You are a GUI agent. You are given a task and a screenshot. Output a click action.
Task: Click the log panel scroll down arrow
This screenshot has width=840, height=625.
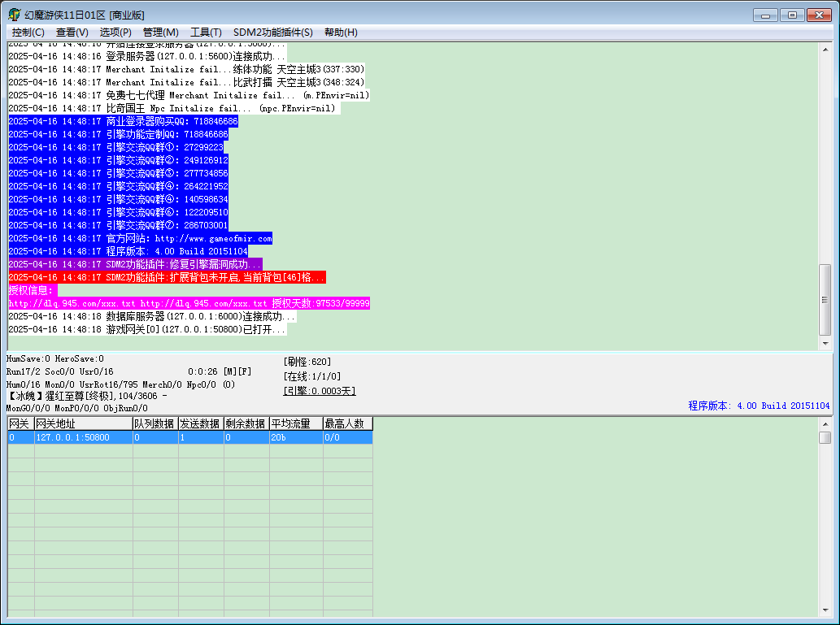pos(825,343)
